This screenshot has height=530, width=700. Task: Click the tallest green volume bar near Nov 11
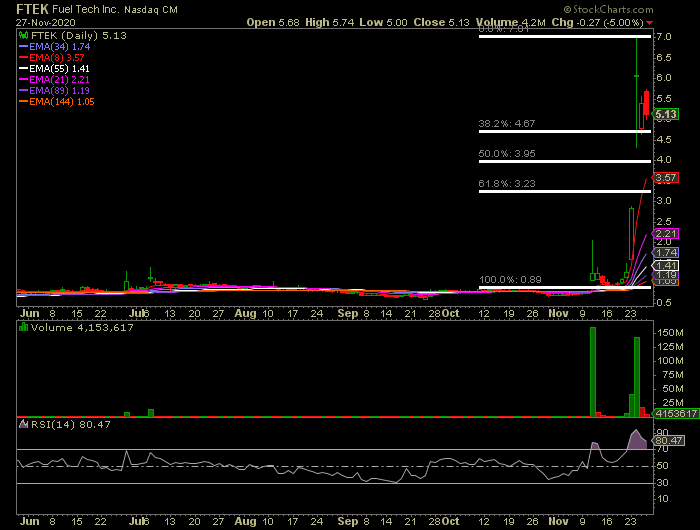(x=593, y=372)
